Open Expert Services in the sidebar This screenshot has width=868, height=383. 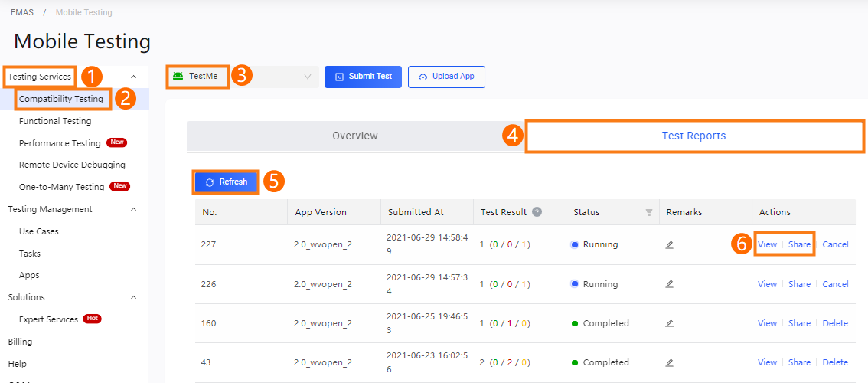[x=48, y=319]
